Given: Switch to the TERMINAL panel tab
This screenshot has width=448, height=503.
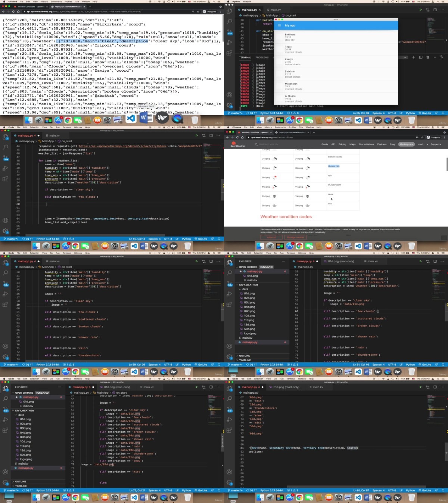Looking at the screenshot, I should click(245, 57).
